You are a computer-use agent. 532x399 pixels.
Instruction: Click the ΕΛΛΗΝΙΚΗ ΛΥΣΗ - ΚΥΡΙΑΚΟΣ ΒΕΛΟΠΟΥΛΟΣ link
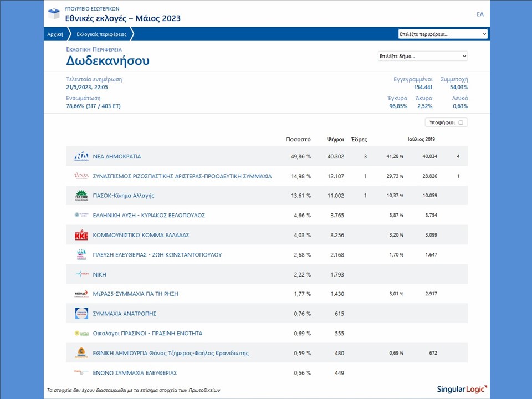coord(149,216)
